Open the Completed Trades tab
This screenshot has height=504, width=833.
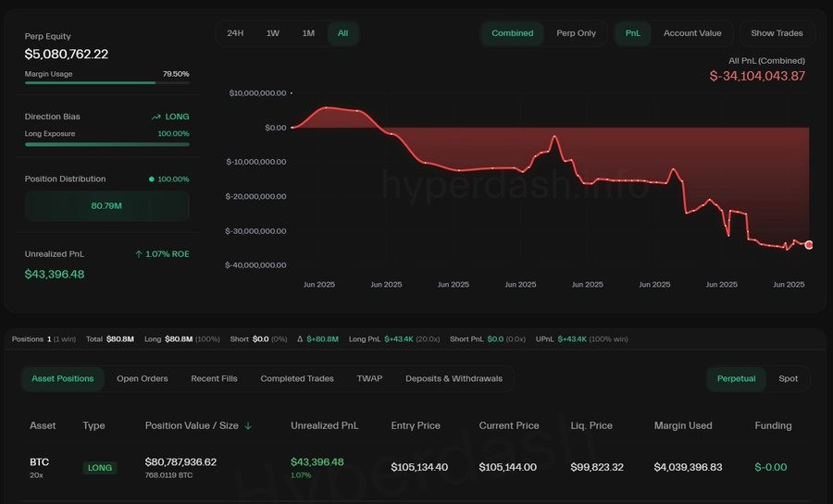pos(297,379)
